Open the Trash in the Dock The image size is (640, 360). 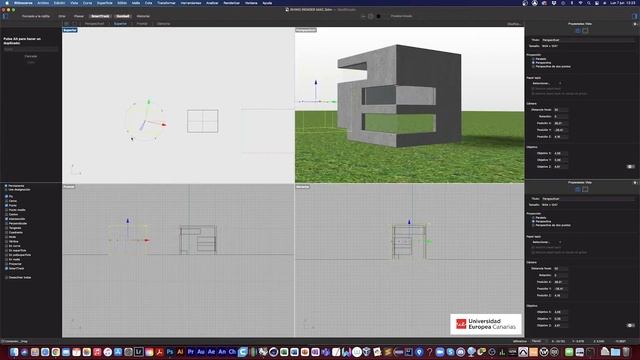click(x=626, y=352)
